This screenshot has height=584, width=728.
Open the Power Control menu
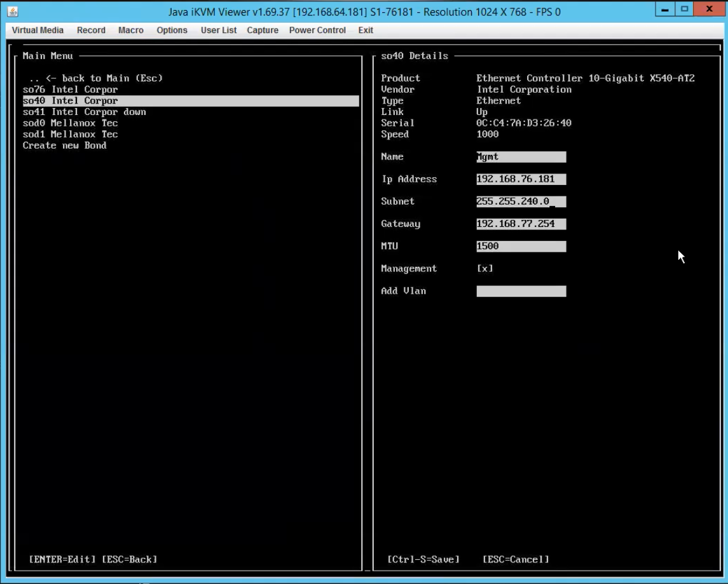[x=317, y=30]
